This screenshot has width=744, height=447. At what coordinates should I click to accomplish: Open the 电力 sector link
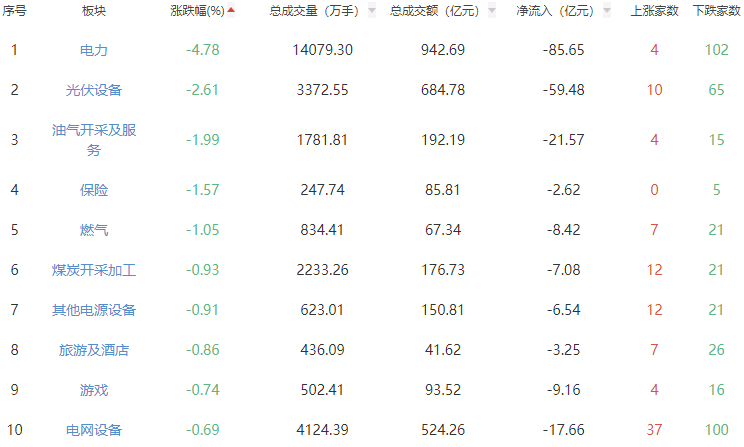[x=94, y=50]
